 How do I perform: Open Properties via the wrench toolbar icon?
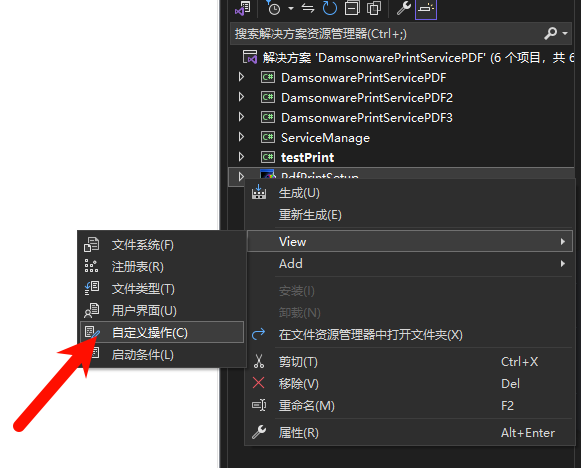point(404,8)
